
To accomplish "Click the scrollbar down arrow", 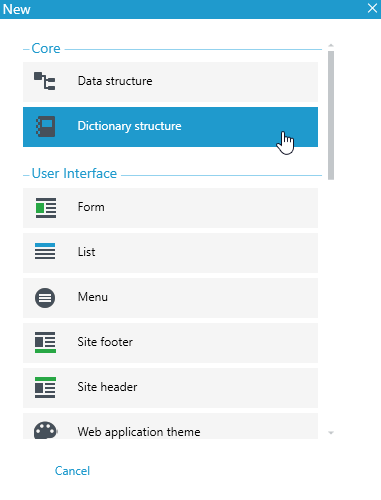I will click(331, 433).
